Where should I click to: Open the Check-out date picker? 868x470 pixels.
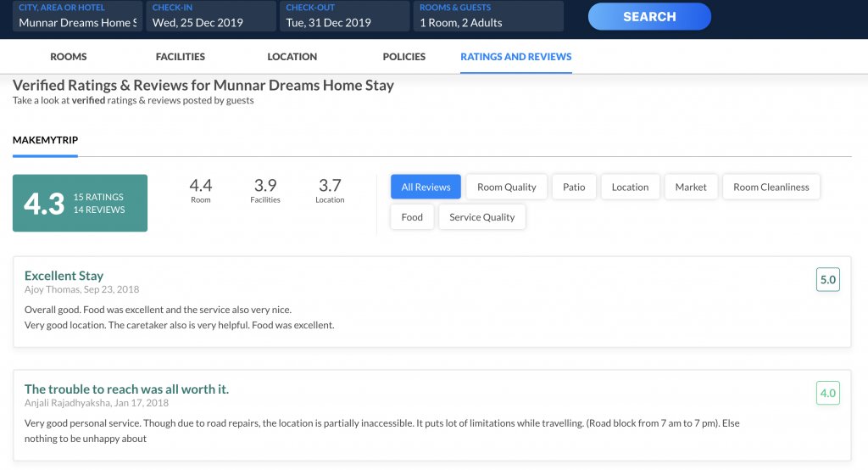click(344, 16)
